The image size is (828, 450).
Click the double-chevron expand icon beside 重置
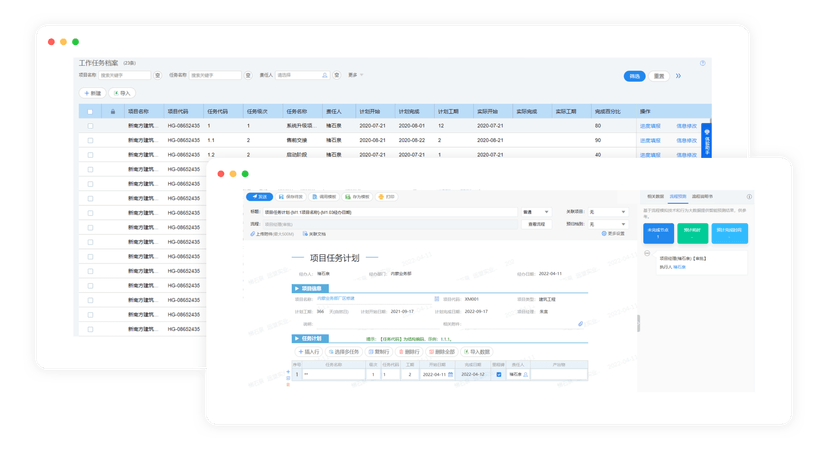pos(678,76)
